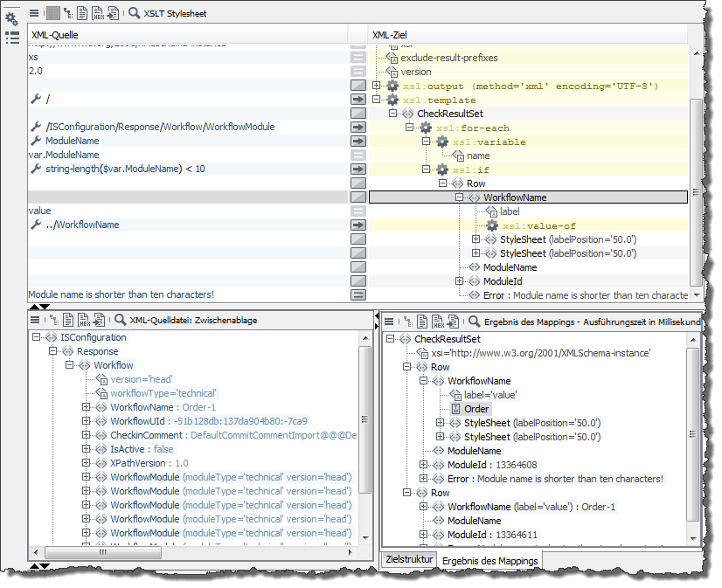Image resolution: width=722 pixels, height=588 pixels.
Task: Expand the xsl:output node
Action: (377, 86)
